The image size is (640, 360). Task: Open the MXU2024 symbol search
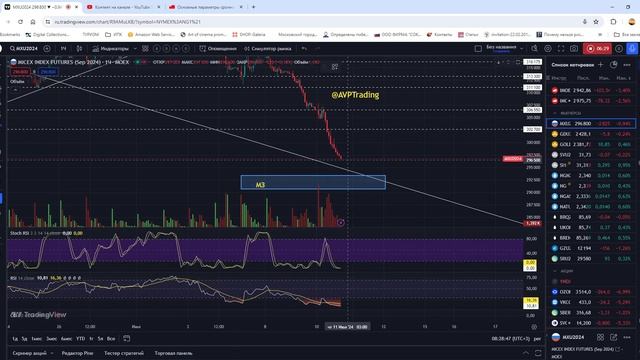(24, 49)
